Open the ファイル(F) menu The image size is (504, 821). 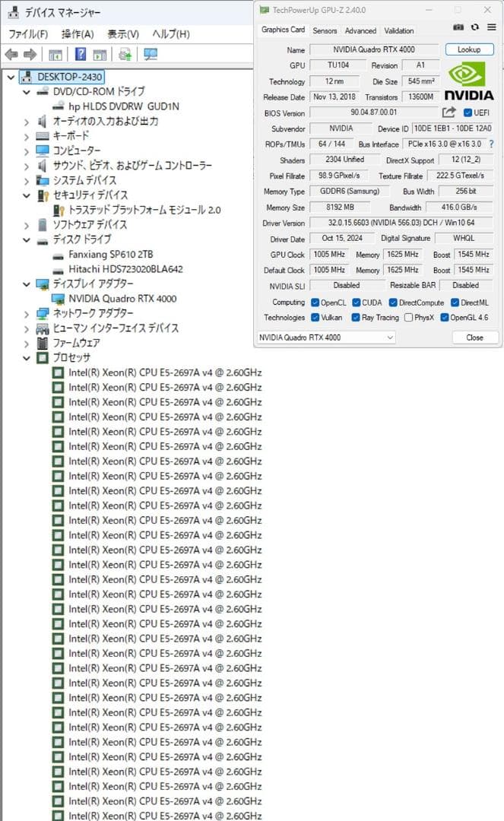pyautogui.click(x=27, y=34)
